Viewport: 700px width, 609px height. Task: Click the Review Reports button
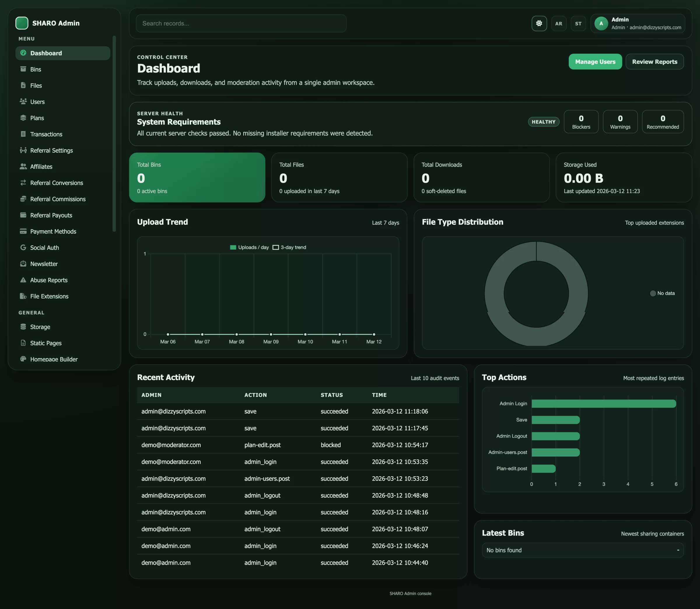(x=654, y=62)
